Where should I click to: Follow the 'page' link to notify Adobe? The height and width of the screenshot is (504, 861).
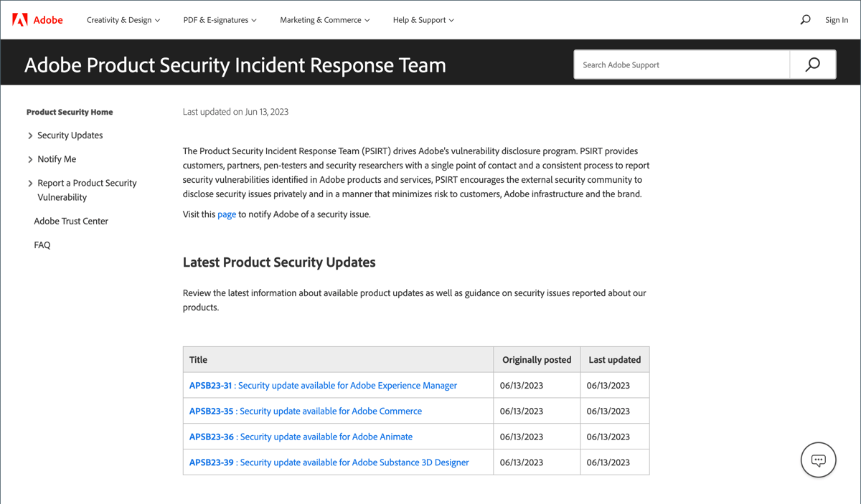tap(227, 214)
